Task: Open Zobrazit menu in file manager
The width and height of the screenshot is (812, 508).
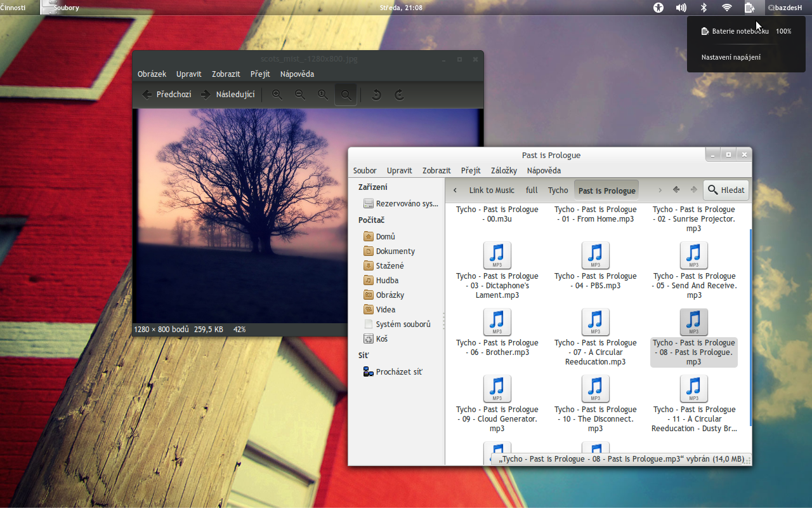Action: coord(436,170)
